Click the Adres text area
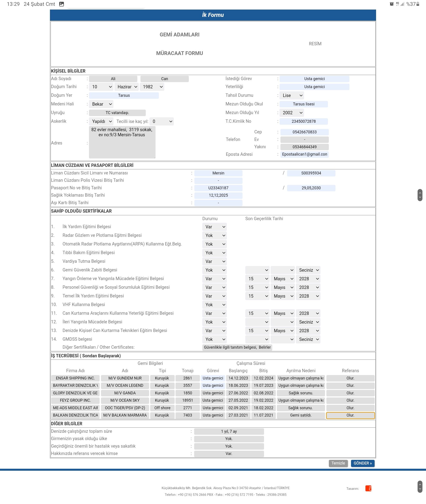 [x=122, y=142]
